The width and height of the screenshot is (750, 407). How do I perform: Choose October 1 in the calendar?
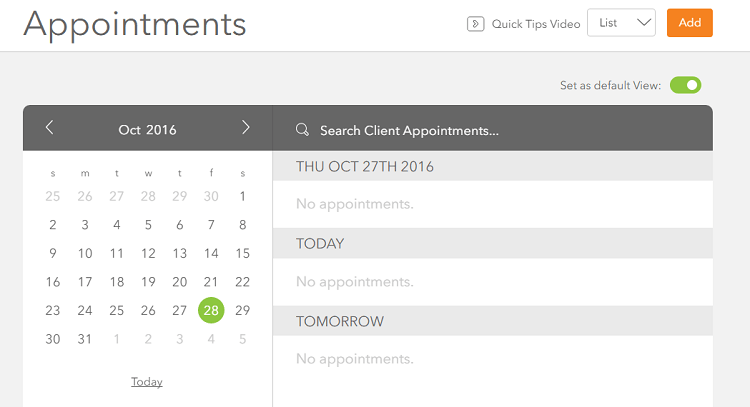pos(243,196)
